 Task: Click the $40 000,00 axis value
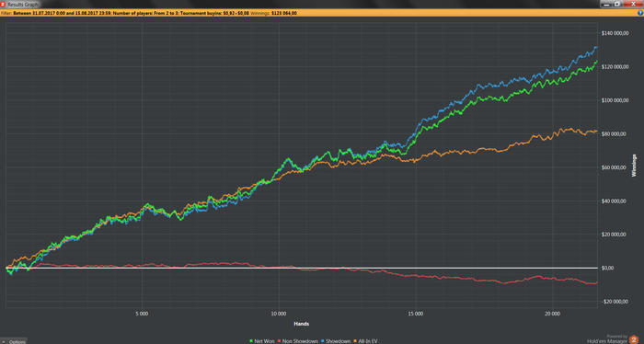coord(614,201)
